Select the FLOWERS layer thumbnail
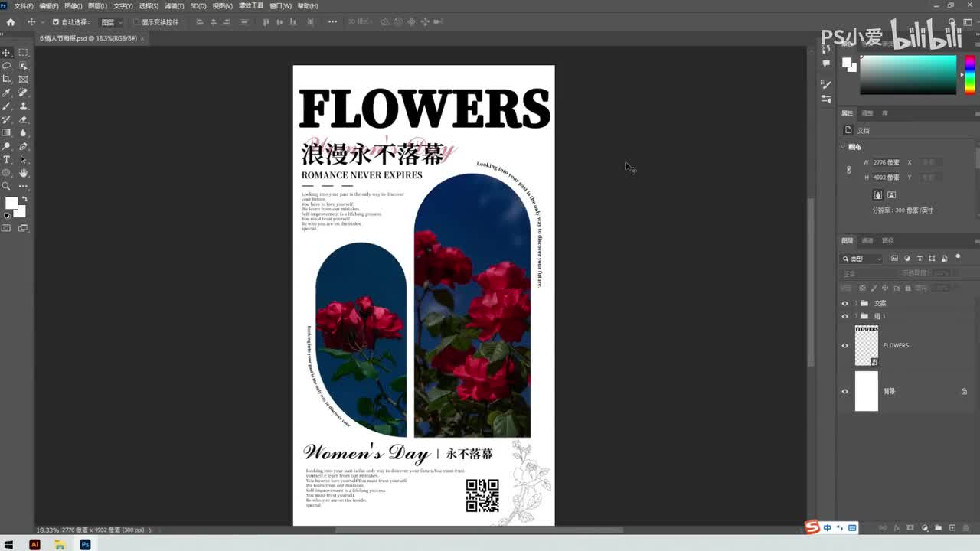This screenshot has height=551, width=980. pos(866,345)
